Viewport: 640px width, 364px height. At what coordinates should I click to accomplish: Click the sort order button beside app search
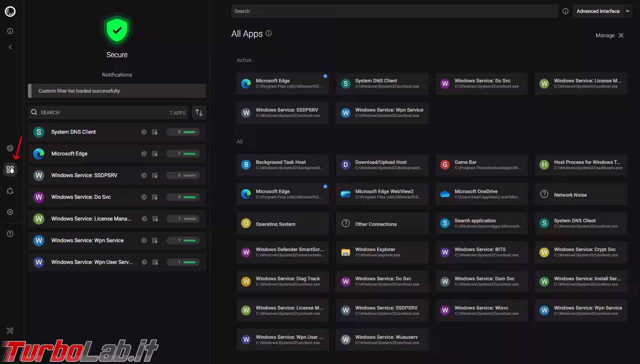click(x=199, y=112)
